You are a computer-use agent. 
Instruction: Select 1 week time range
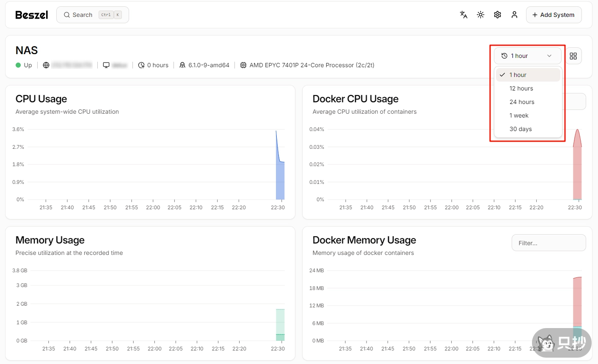coord(519,115)
